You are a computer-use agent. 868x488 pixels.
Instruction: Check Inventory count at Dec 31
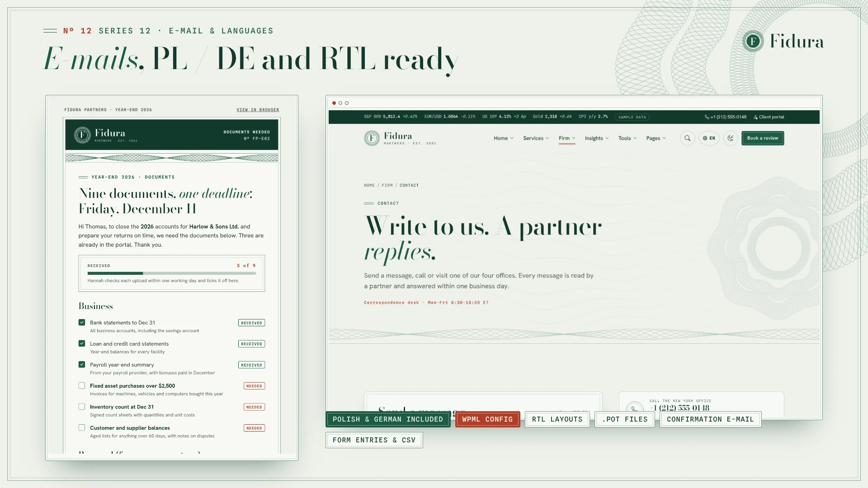click(82, 407)
